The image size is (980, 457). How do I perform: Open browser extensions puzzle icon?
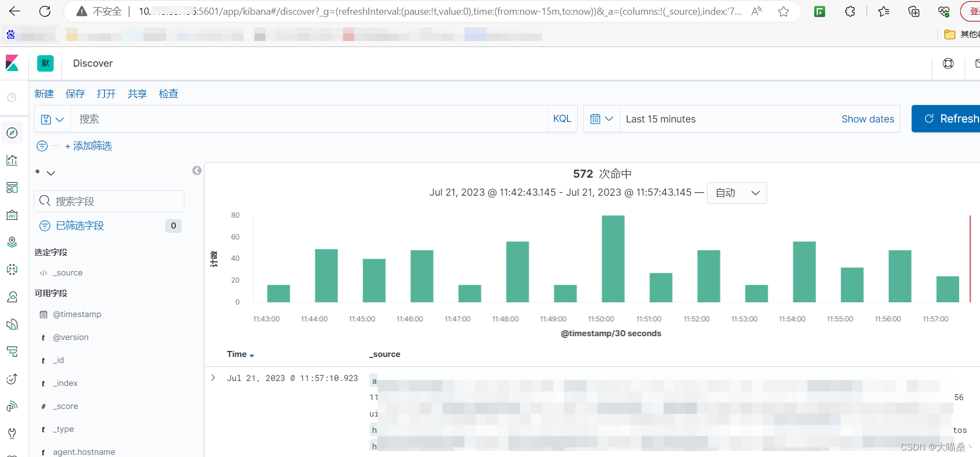(850, 11)
